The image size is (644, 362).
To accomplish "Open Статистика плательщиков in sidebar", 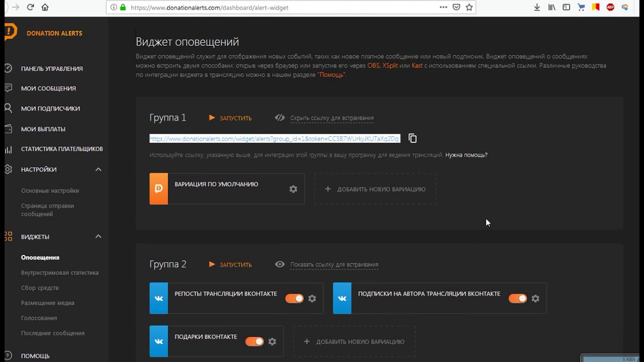I will click(x=62, y=149).
